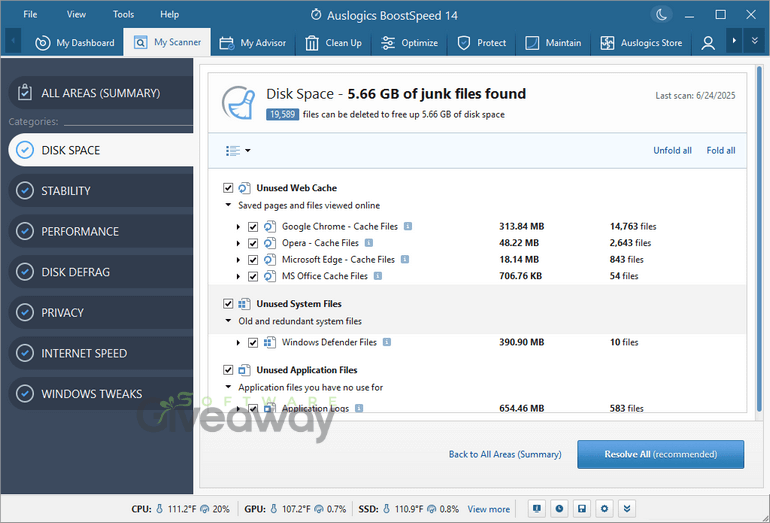The image size is (770, 523).
Task: Expand Opera Cache Files row
Action: (x=238, y=244)
